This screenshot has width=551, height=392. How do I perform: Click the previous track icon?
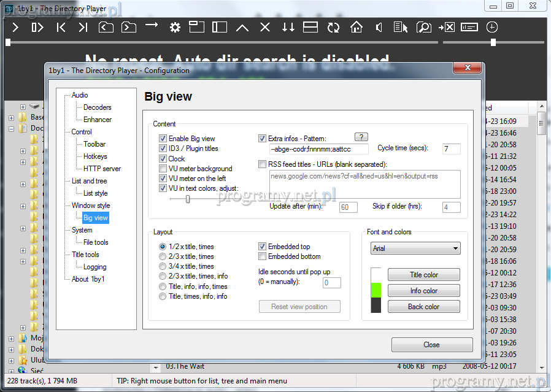61,28
